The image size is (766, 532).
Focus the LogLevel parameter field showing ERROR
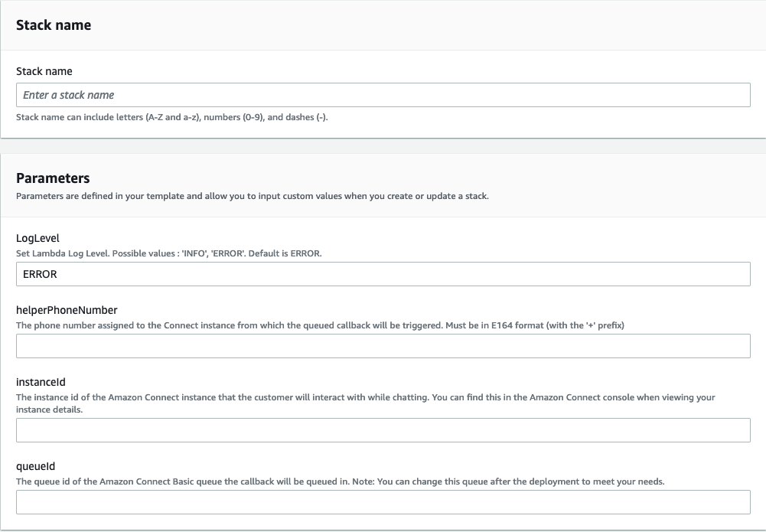pyautogui.click(x=383, y=273)
